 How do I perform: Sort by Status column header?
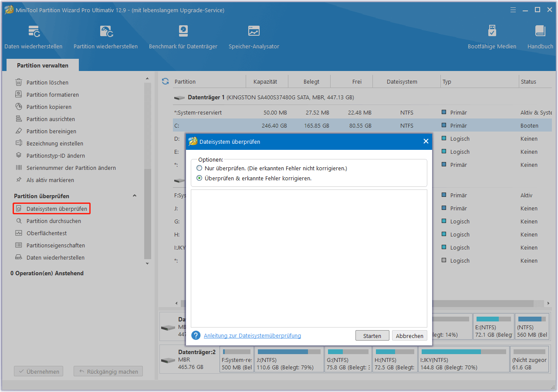coord(536,81)
